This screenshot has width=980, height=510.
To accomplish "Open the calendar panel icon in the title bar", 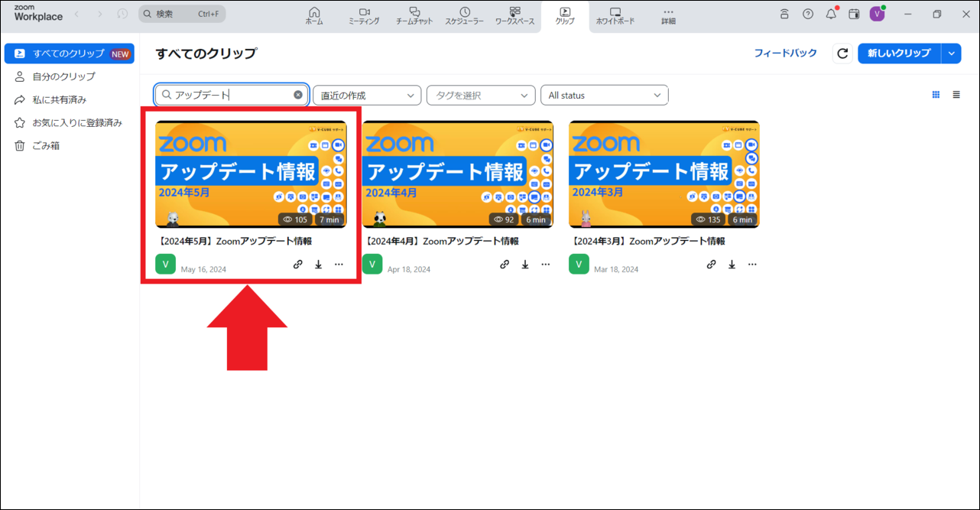I will click(854, 14).
